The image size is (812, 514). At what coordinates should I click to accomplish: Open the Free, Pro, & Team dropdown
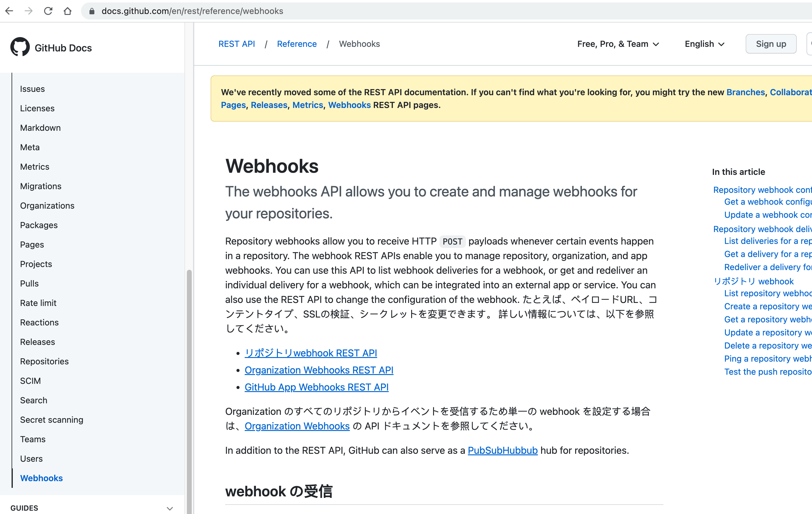[618, 44]
